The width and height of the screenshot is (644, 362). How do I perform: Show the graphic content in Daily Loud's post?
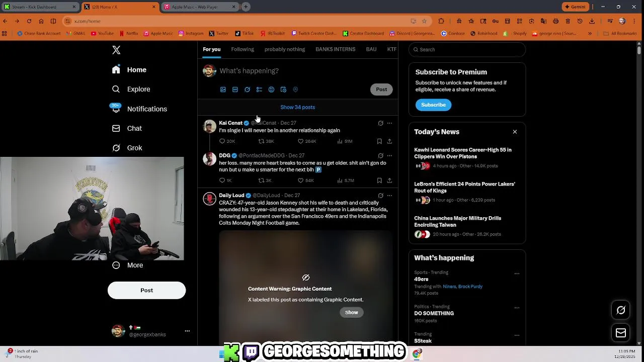(x=351, y=312)
